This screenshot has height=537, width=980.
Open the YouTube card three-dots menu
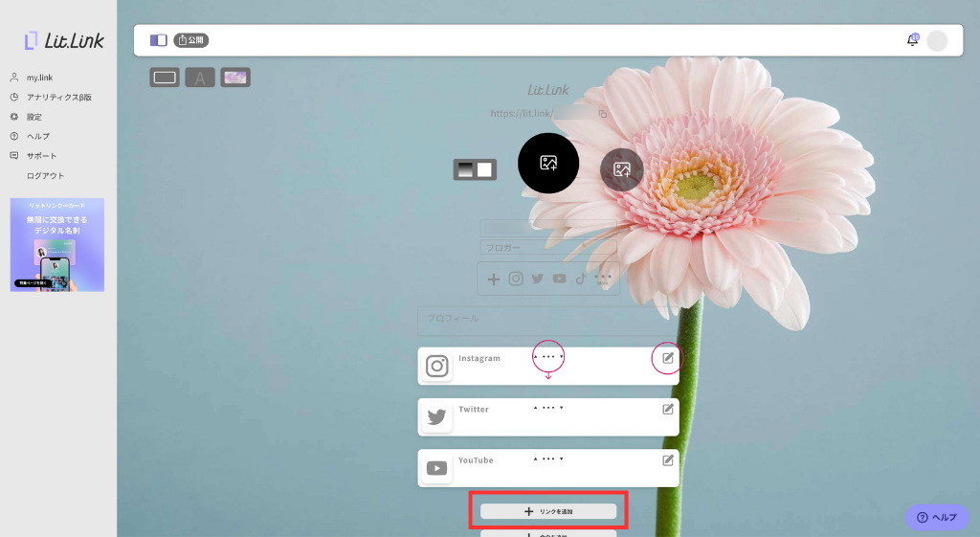(548, 459)
